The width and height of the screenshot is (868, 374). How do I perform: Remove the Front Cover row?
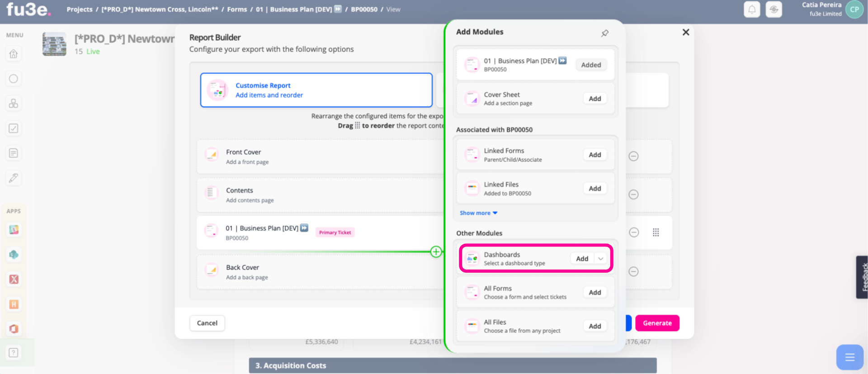click(x=634, y=156)
